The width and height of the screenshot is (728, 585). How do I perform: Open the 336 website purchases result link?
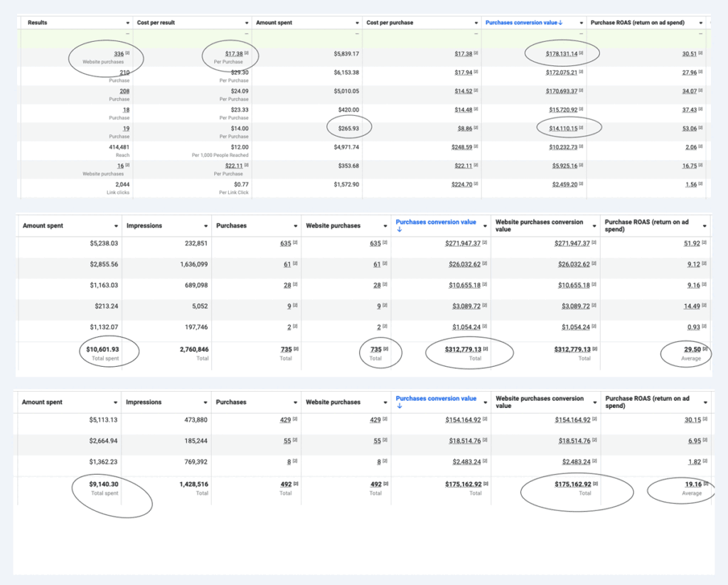(x=118, y=54)
